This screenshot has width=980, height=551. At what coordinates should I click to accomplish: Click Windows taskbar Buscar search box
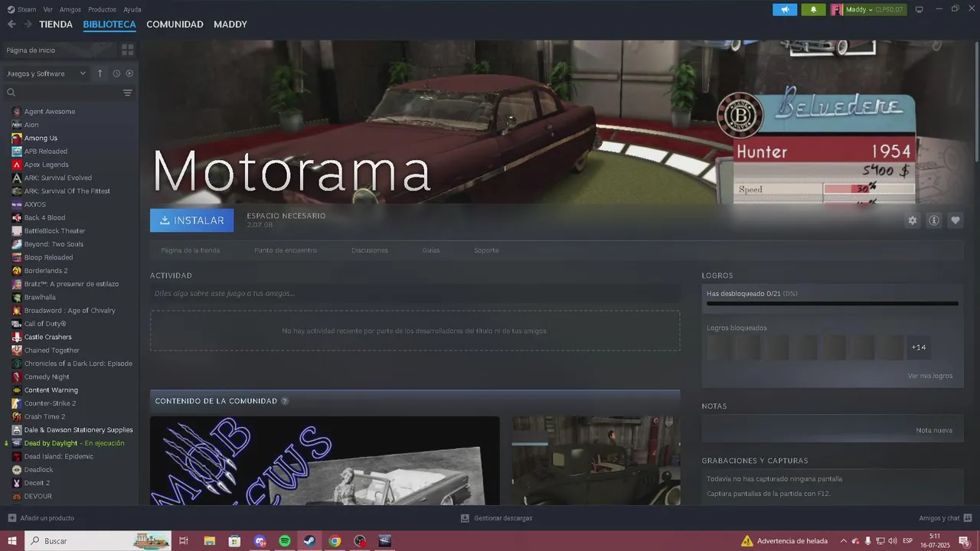pos(99,541)
